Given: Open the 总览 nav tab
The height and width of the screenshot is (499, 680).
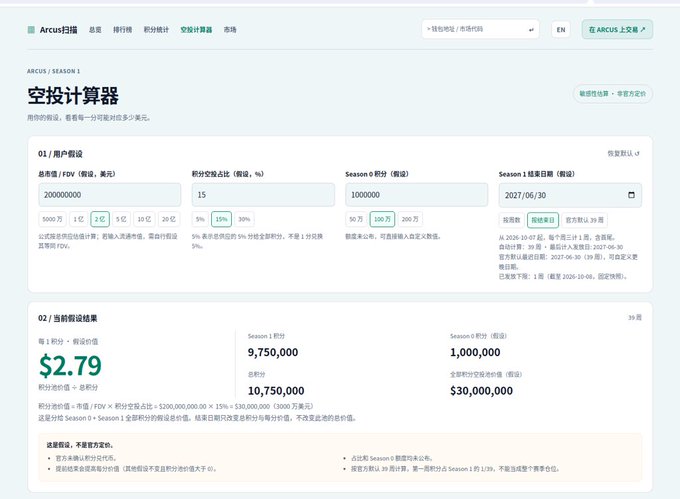Looking at the screenshot, I should click(x=95, y=30).
